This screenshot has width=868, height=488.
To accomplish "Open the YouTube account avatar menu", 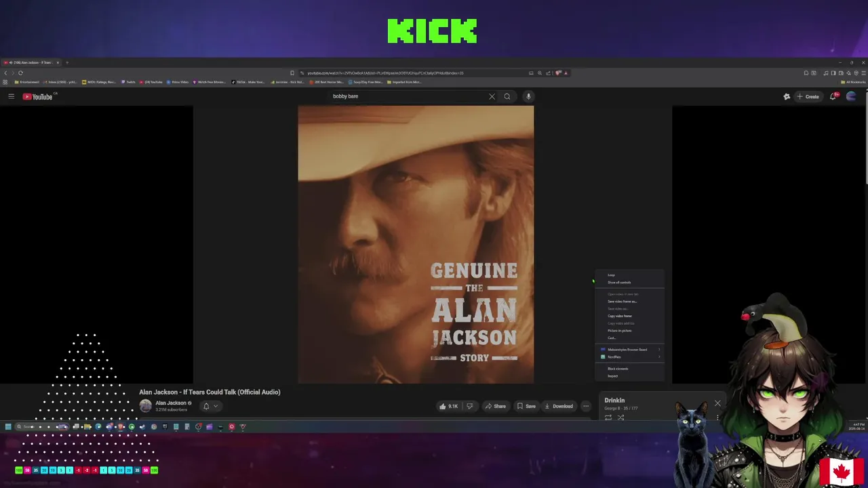I will pos(851,96).
